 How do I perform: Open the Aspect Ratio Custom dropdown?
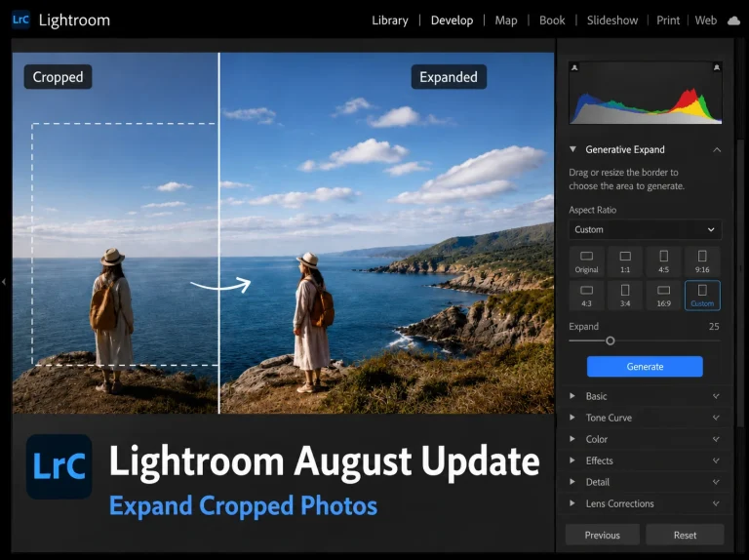pyautogui.click(x=645, y=230)
